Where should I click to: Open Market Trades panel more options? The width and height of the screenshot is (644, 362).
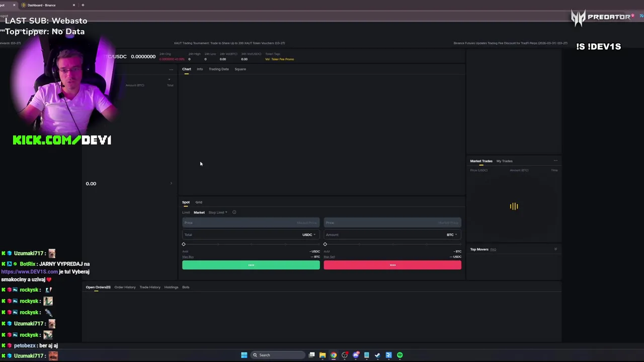pos(555,161)
